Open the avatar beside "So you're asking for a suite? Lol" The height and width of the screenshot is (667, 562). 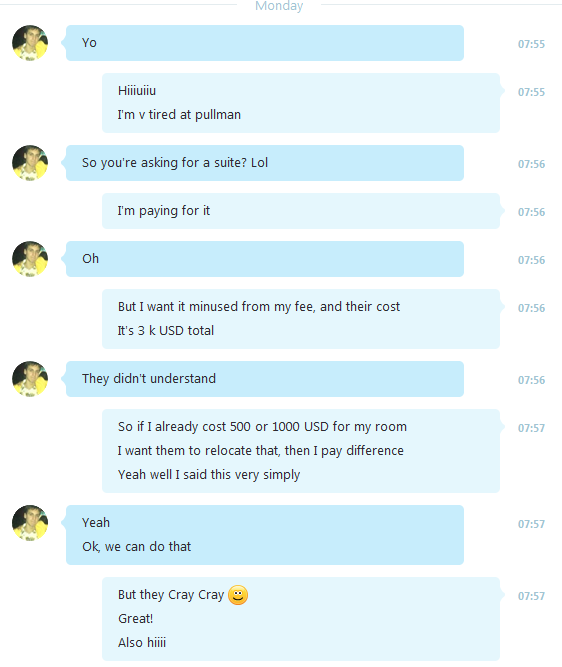(30, 163)
